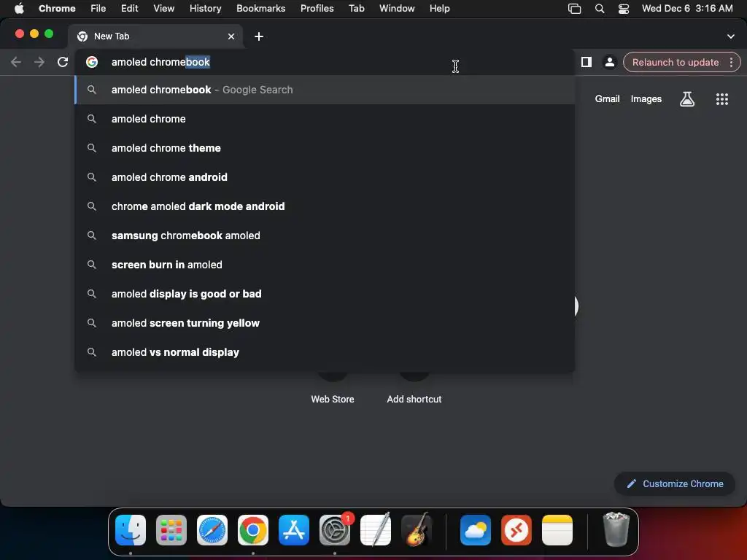Select 'screen burn in amoled' suggestion
Image resolution: width=747 pixels, height=560 pixels.
click(x=325, y=265)
